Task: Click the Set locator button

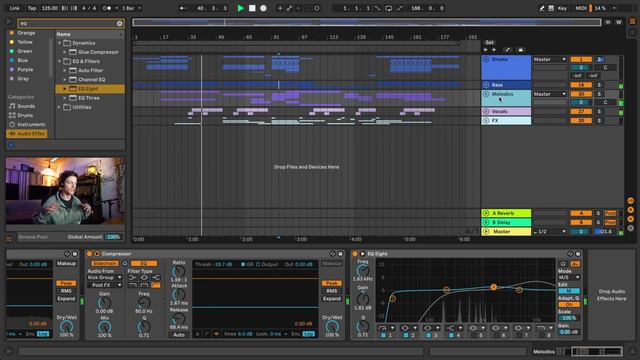Action: point(489,42)
